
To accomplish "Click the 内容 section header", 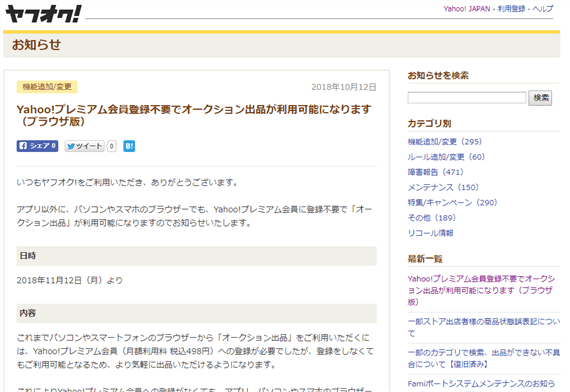I will click(x=197, y=313).
